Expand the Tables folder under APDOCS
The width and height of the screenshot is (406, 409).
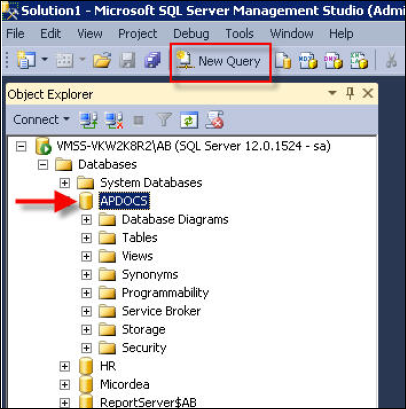coord(86,238)
